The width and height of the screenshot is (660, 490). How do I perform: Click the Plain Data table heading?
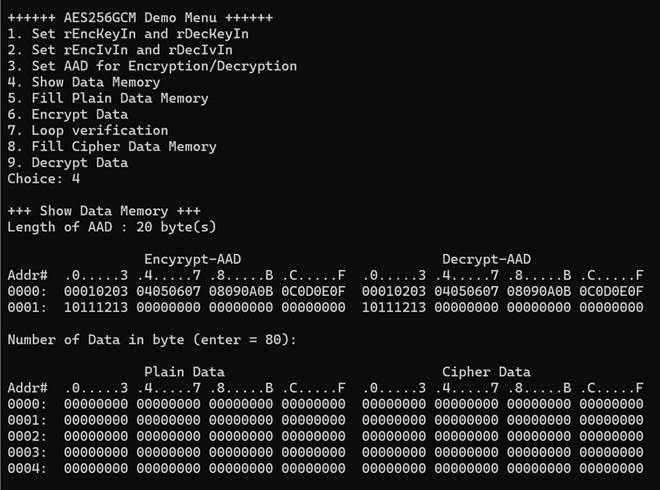click(184, 372)
